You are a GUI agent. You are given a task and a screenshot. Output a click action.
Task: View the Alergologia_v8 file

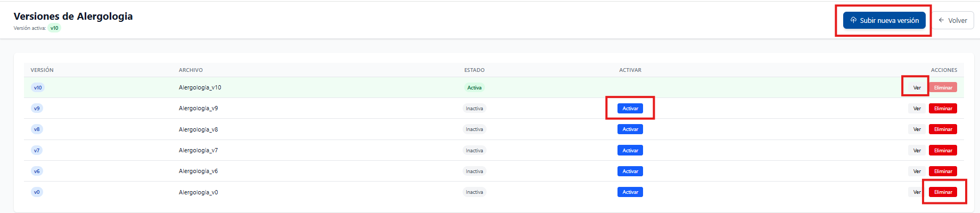click(917, 129)
